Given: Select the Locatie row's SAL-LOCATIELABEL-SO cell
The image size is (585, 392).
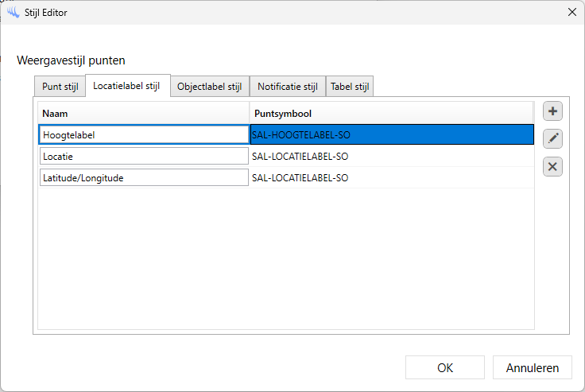Looking at the screenshot, I should pos(391,156).
